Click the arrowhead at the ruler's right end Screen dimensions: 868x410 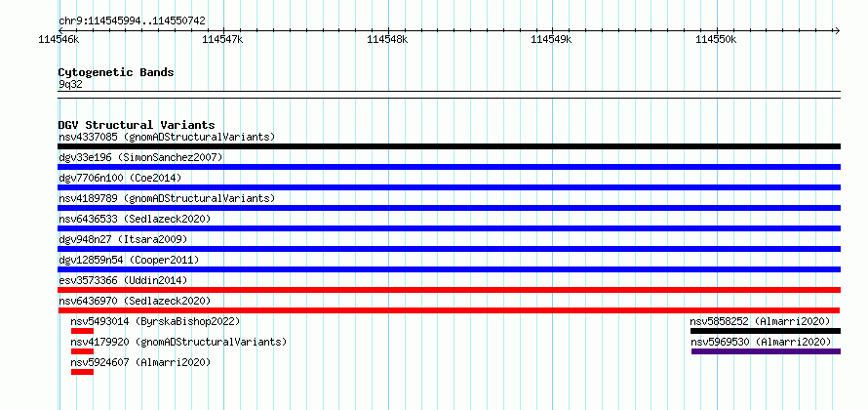tap(837, 30)
